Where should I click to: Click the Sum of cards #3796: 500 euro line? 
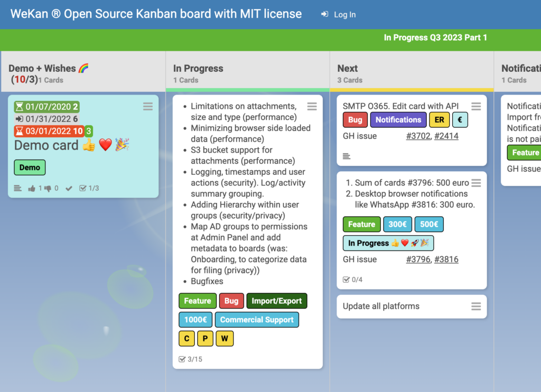tap(412, 183)
